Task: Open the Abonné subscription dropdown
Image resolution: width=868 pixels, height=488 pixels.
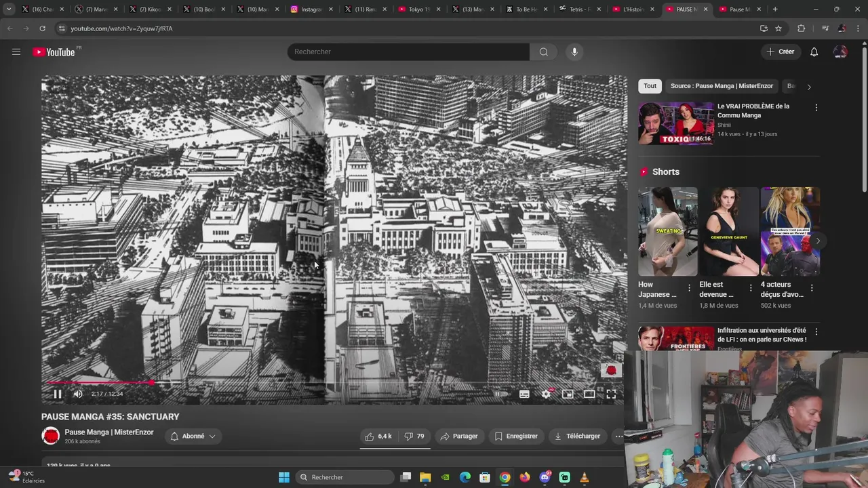Action: [193, 436]
